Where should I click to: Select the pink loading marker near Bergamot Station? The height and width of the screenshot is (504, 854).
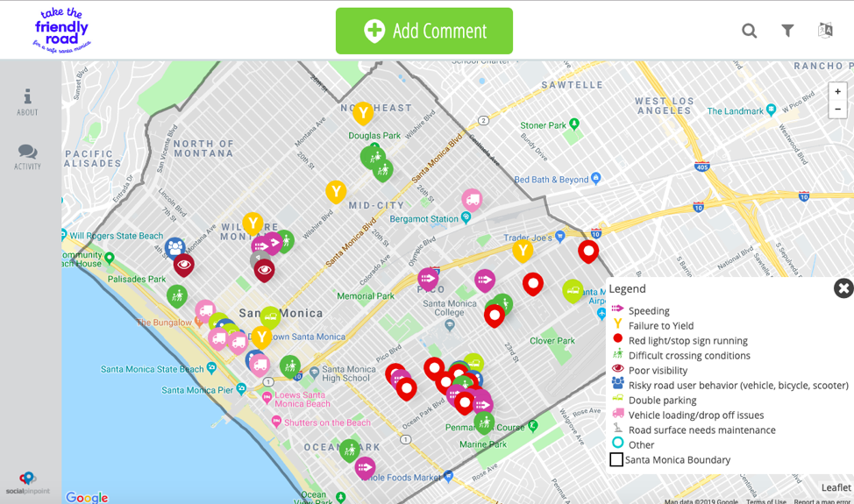click(472, 200)
